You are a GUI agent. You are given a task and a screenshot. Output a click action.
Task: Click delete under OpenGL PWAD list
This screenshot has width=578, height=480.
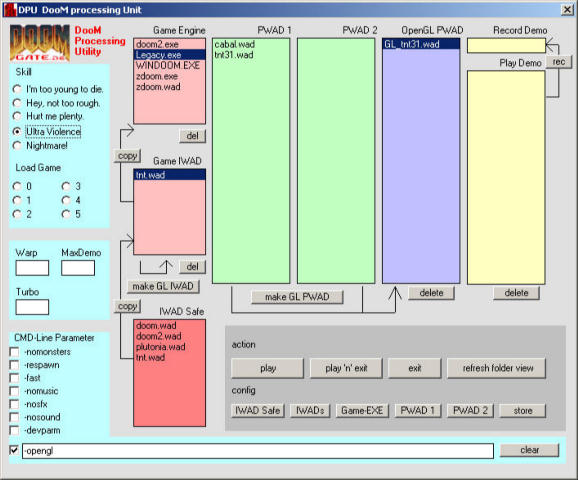tap(431, 293)
